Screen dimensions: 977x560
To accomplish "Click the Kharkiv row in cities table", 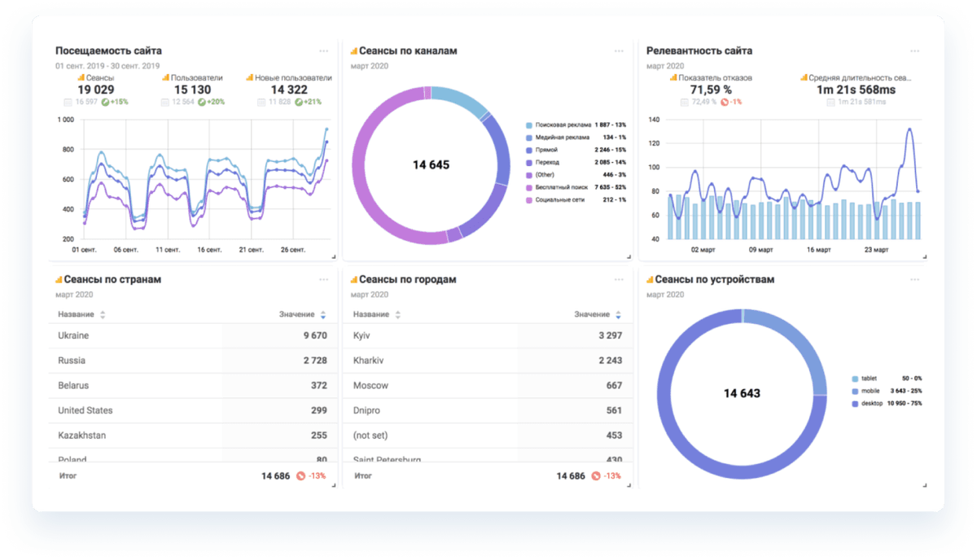I will click(x=488, y=361).
